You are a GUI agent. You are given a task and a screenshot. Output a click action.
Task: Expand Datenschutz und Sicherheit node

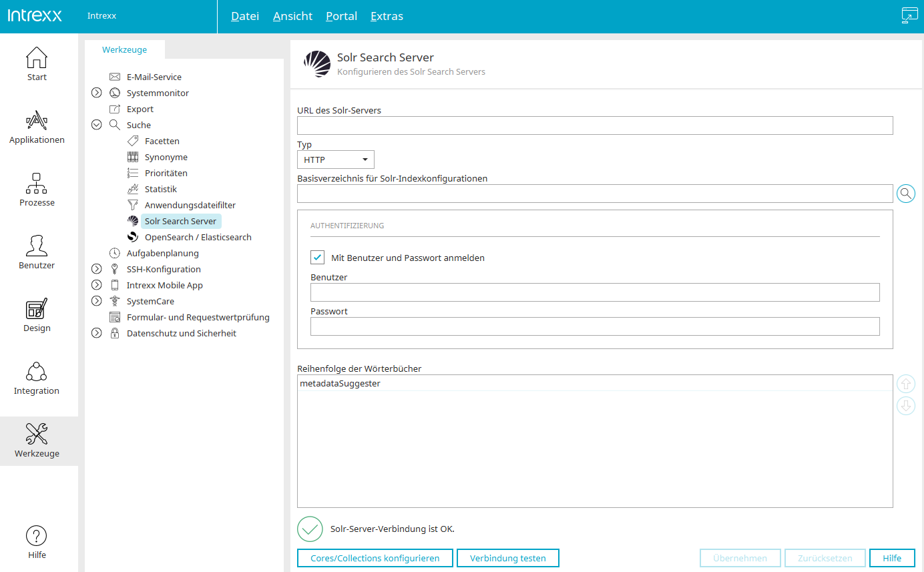tap(97, 333)
